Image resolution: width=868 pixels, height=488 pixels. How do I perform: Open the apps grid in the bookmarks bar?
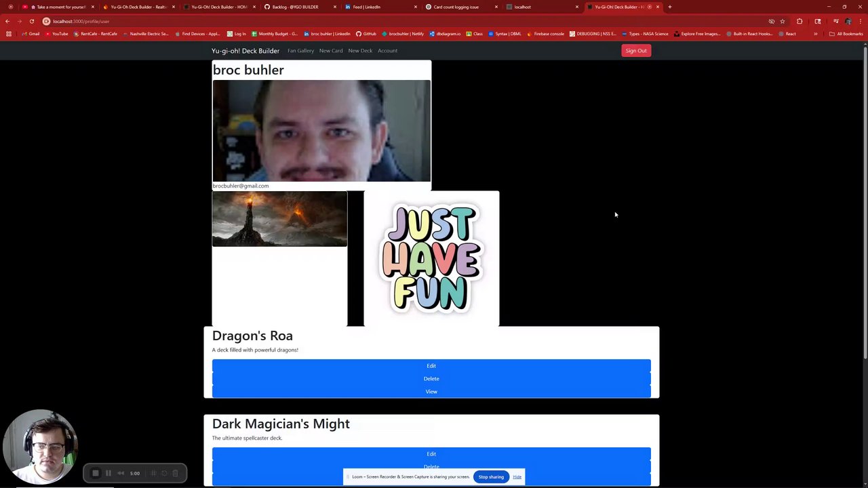point(8,34)
